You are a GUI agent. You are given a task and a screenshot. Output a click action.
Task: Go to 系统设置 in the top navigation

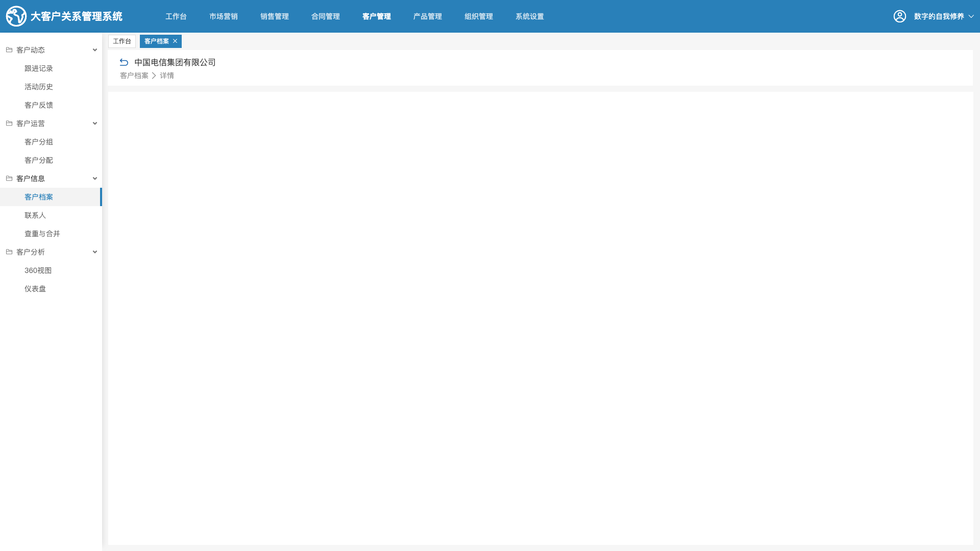(x=530, y=16)
